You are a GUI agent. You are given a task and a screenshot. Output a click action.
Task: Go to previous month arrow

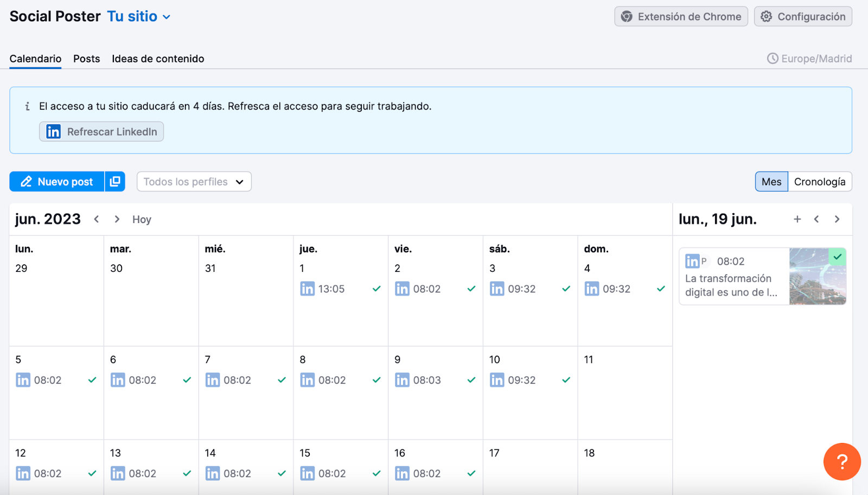97,219
